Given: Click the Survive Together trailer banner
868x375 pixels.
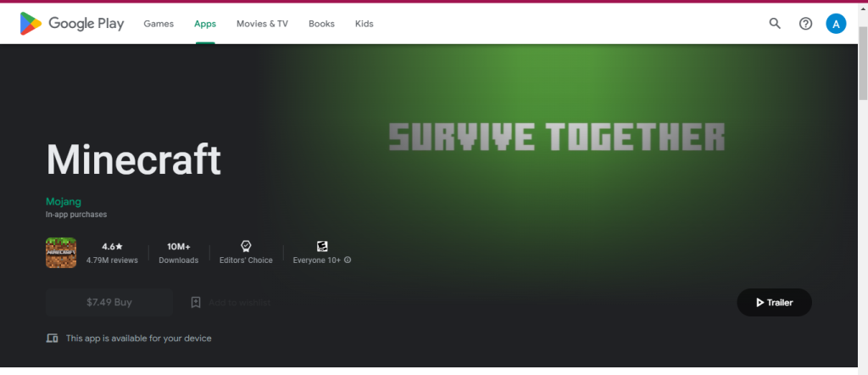Looking at the screenshot, I should click(x=557, y=137).
